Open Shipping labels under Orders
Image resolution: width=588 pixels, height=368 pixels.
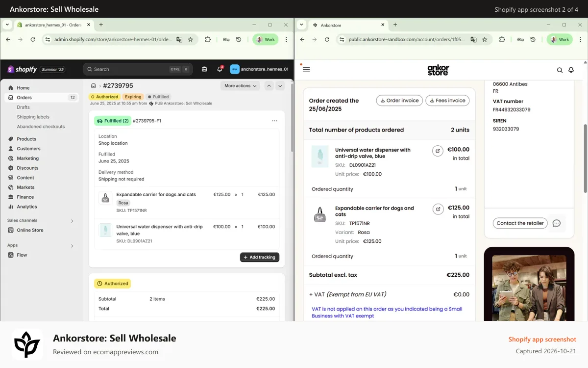33,117
